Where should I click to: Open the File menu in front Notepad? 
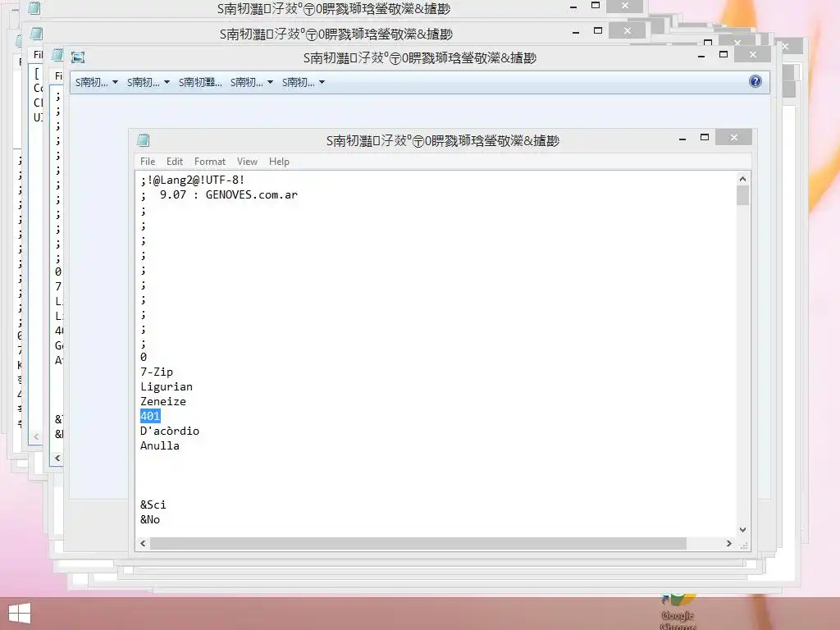pyautogui.click(x=148, y=162)
